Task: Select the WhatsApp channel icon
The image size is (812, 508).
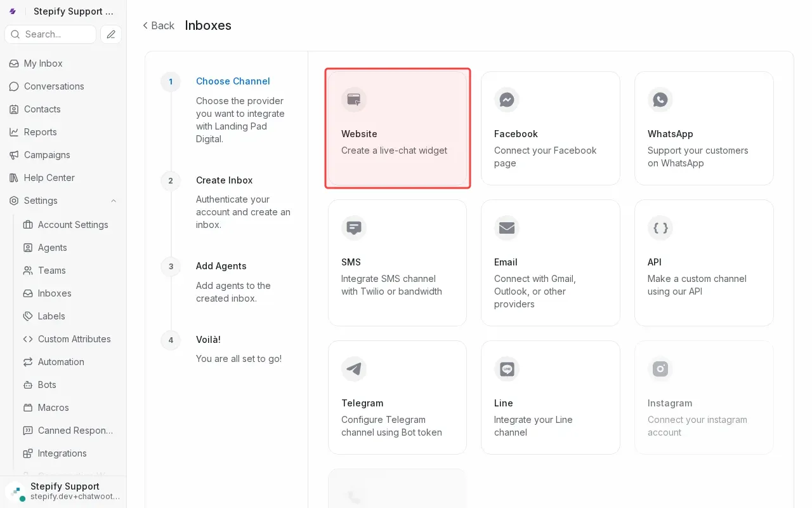Action: click(x=660, y=100)
